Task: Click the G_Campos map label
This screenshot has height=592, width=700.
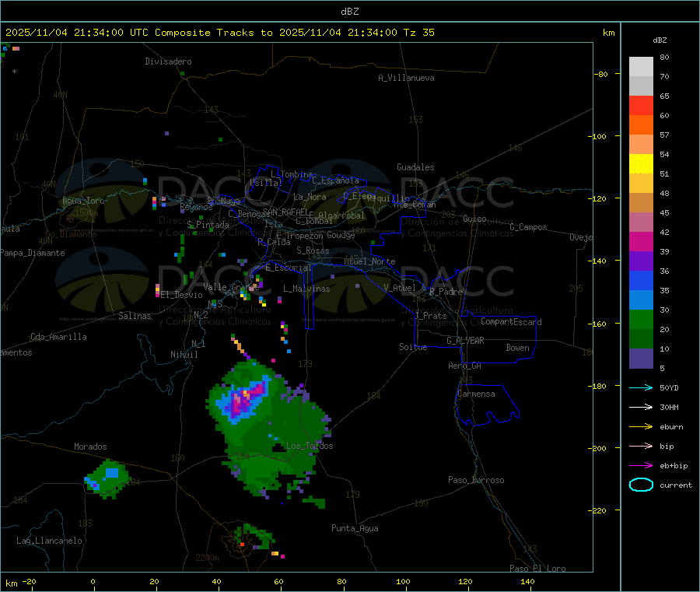Action: [528, 227]
